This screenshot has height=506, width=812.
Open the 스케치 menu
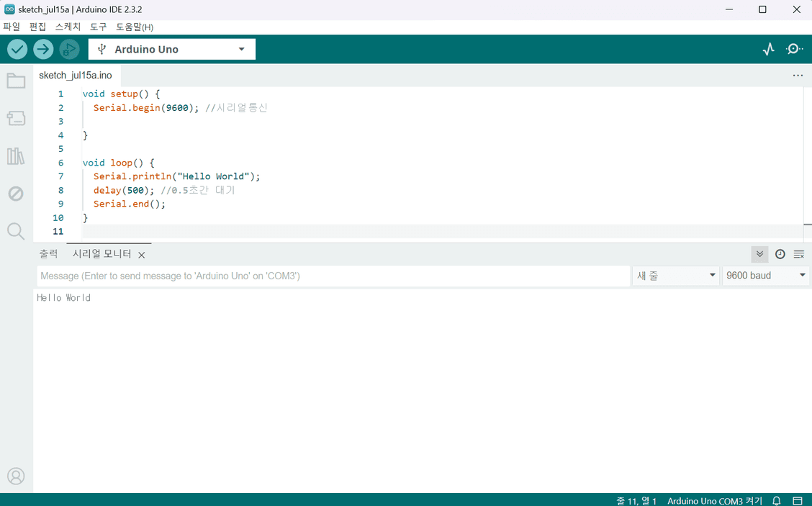point(68,27)
